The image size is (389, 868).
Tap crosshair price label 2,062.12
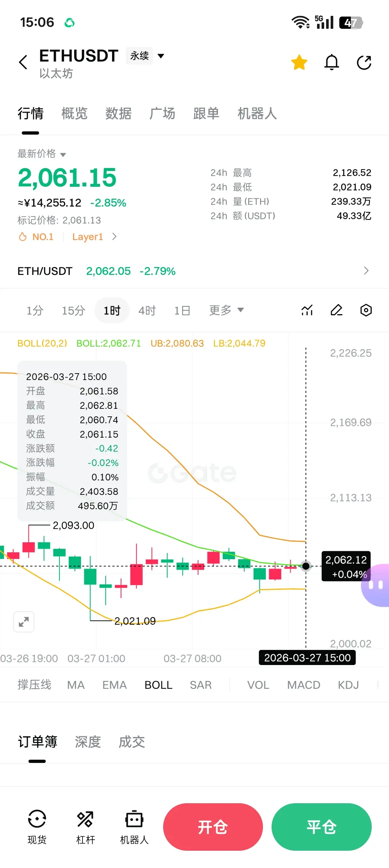[x=346, y=566]
